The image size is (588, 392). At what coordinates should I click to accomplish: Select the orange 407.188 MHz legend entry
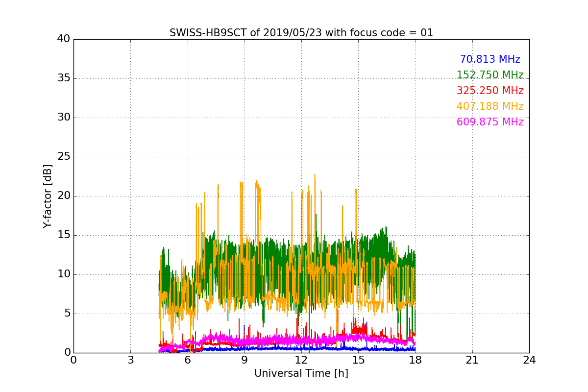tap(490, 106)
